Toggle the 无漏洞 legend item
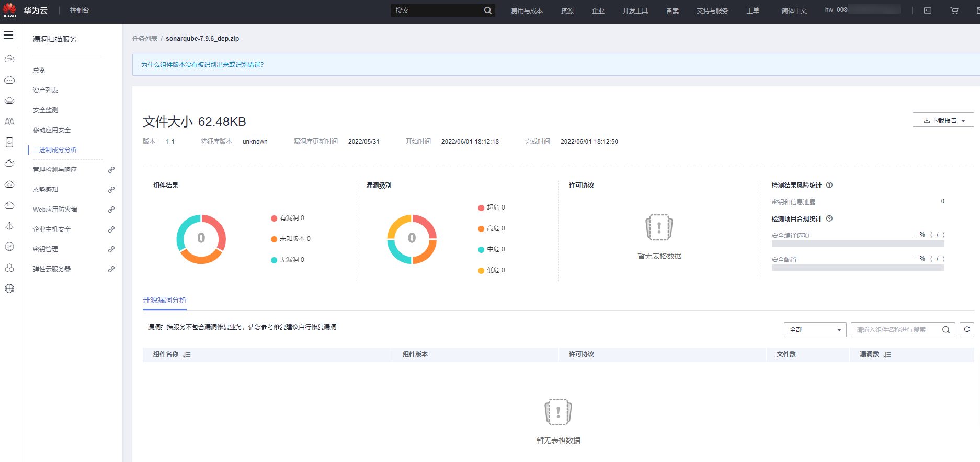The height and width of the screenshot is (462, 980). point(288,260)
